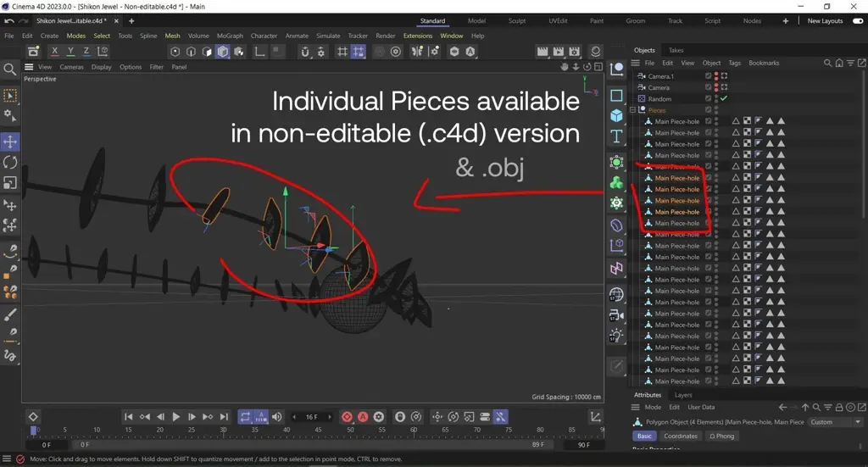This screenshot has width=868, height=467.
Task: Click the Camera object icon in palette
Action: [616, 315]
